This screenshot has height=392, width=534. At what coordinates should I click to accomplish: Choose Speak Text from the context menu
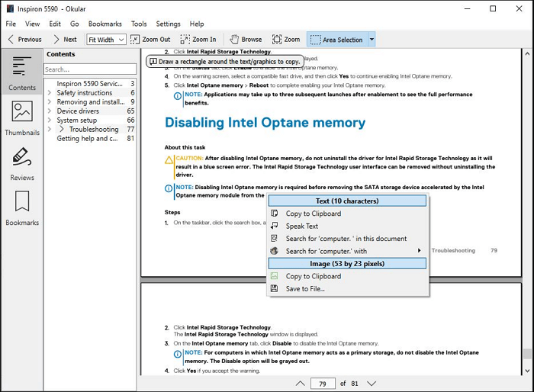pyautogui.click(x=301, y=226)
